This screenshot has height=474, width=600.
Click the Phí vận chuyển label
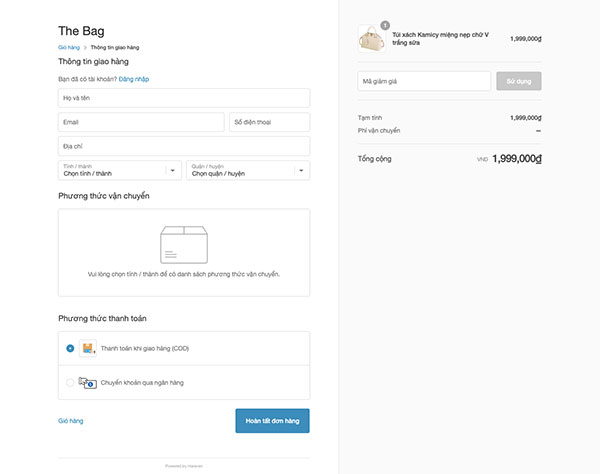(379, 130)
